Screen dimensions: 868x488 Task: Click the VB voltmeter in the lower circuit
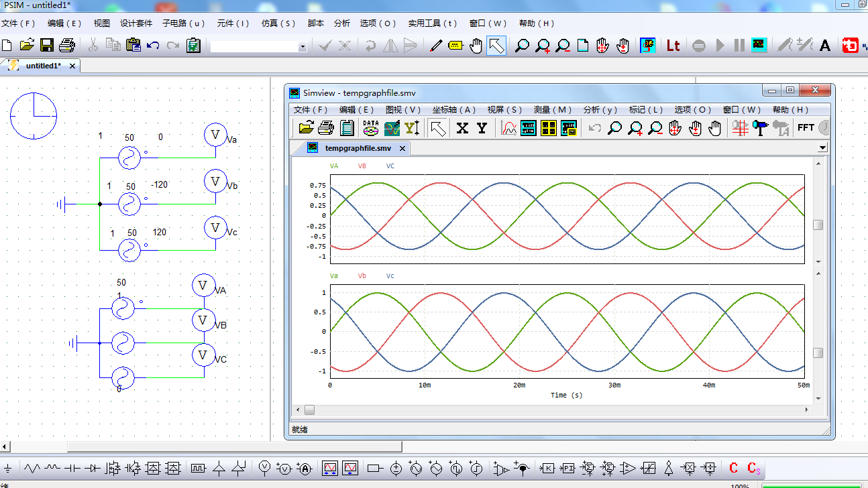203,320
